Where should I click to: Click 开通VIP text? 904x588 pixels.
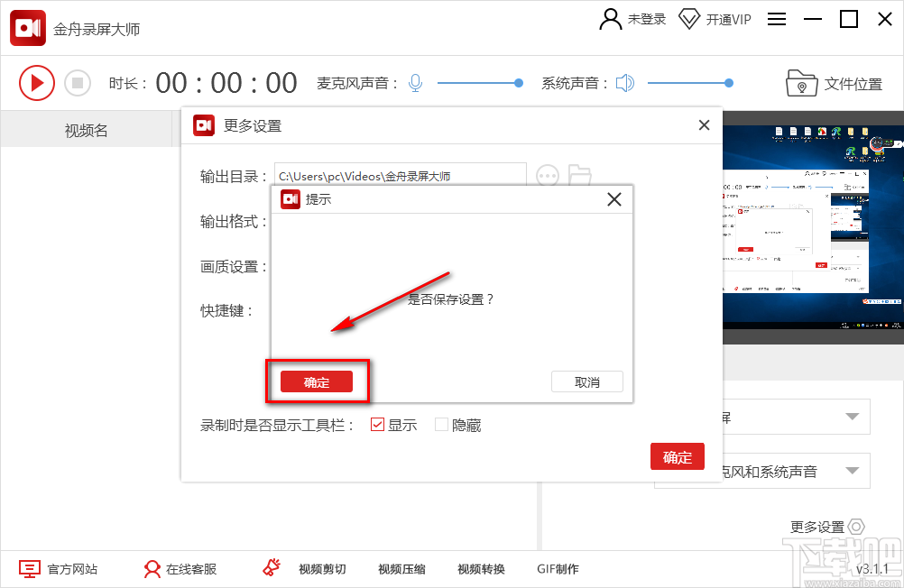[729, 20]
